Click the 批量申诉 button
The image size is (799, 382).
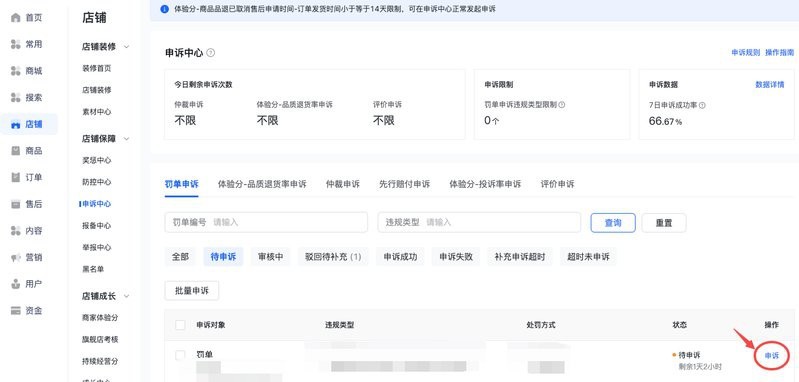point(192,290)
